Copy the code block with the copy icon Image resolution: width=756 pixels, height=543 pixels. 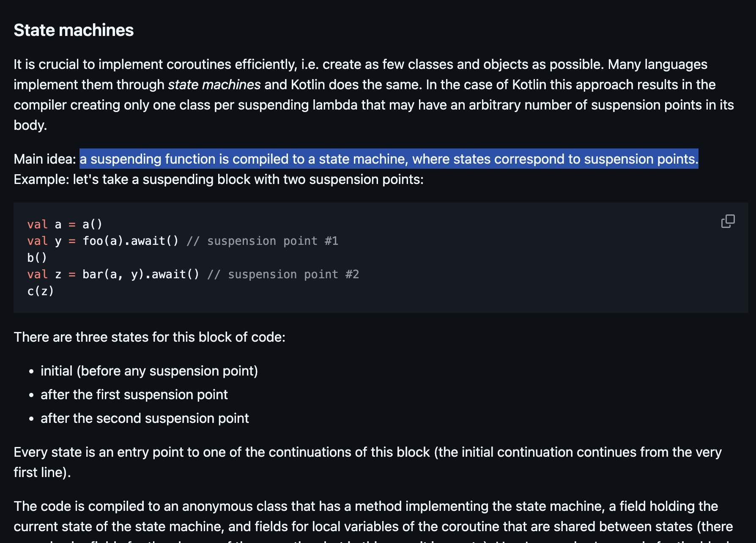(x=728, y=221)
